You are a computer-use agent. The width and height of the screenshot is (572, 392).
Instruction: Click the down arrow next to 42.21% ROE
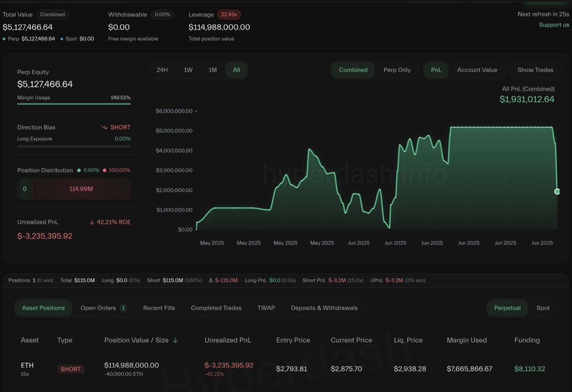[92, 222]
